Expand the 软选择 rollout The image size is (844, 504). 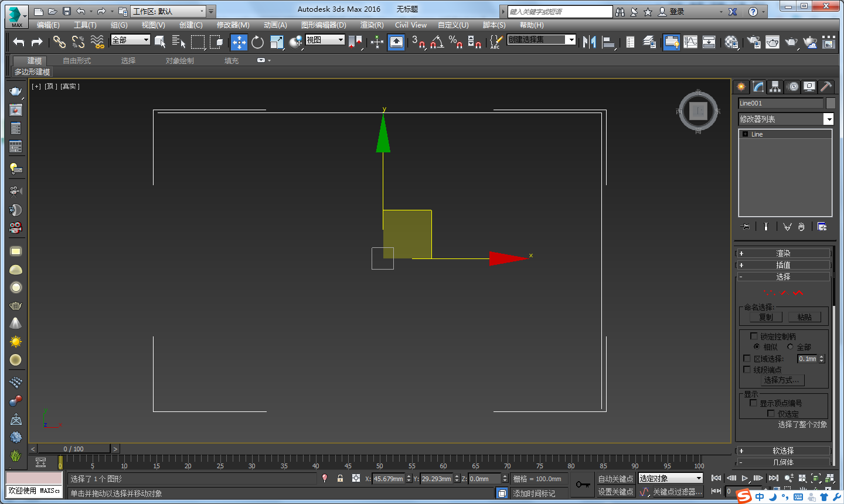[783, 451]
